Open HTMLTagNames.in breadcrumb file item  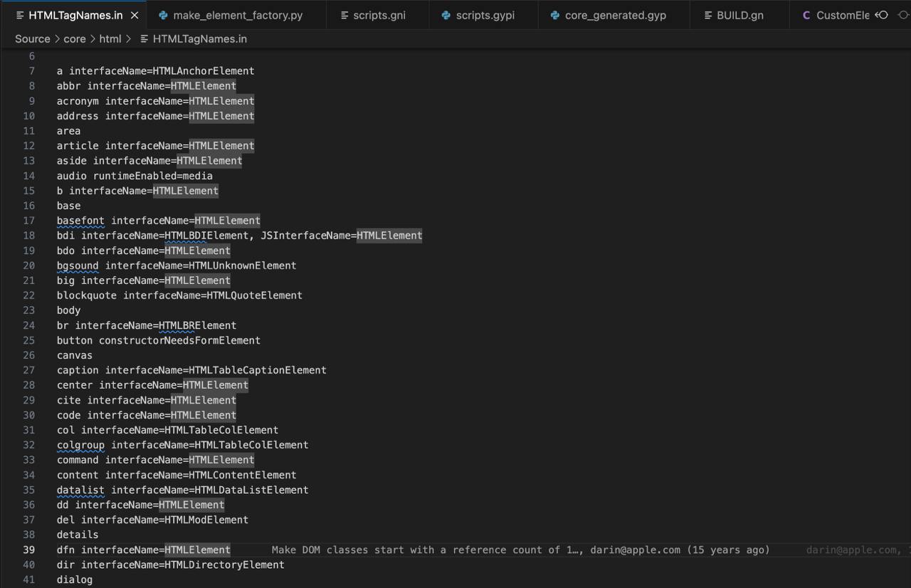(199, 39)
